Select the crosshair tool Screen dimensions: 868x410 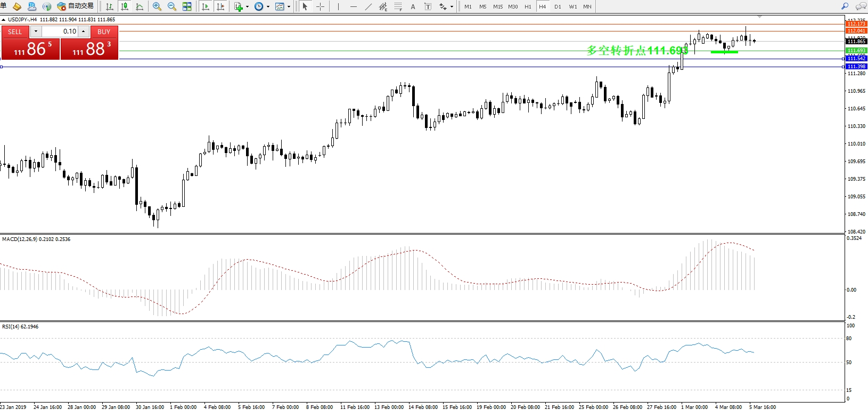click(x=320, y=6)
